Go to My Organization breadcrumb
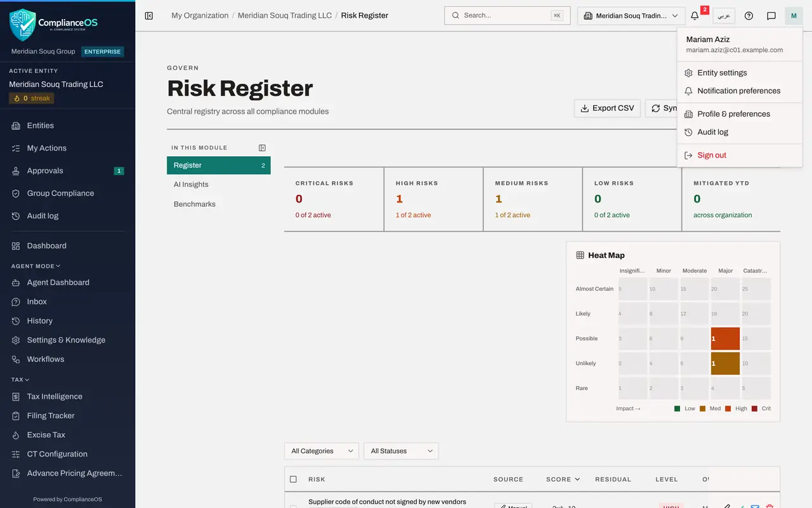 tap(200, 15)
